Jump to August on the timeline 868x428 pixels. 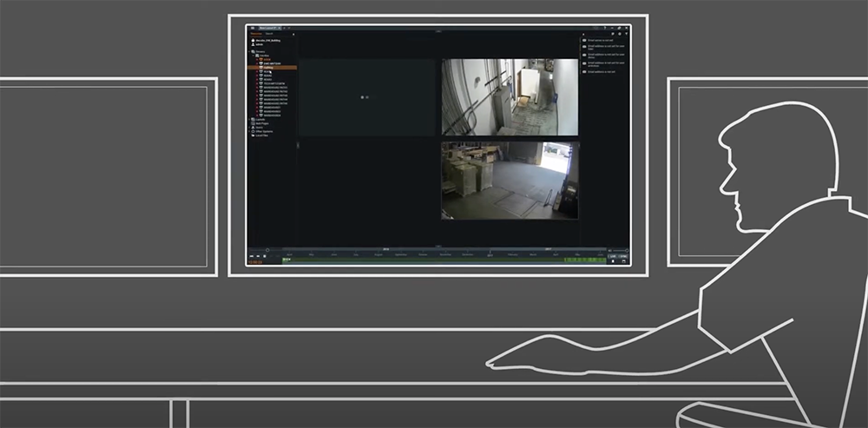pos(378,254)
